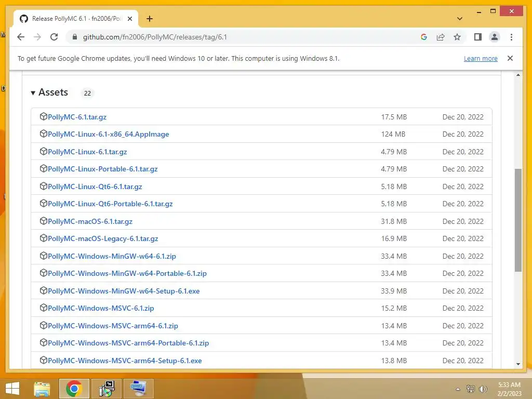Image resolution: width=532 pixels, height=399 pixels.
Task: Click the scrollbar down arrow
Action: (518, 364)
